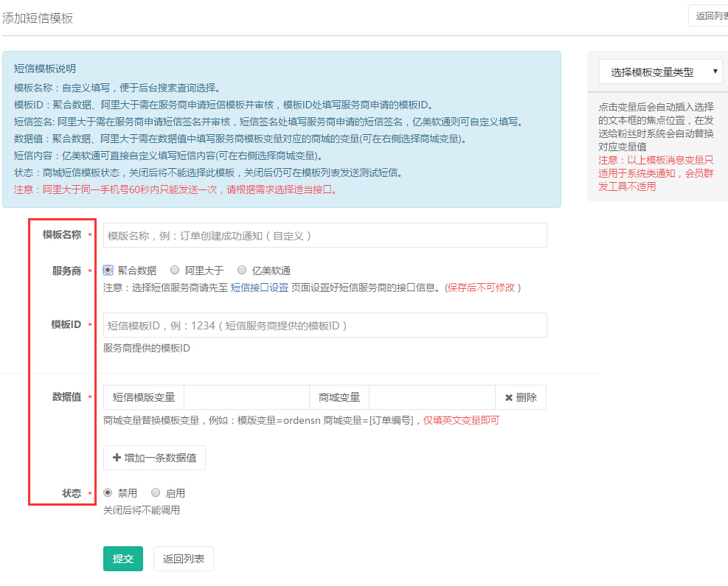728x586 pixels.
Task: Click 返回列表 beside the 提交 button
Action: [183, 559]
